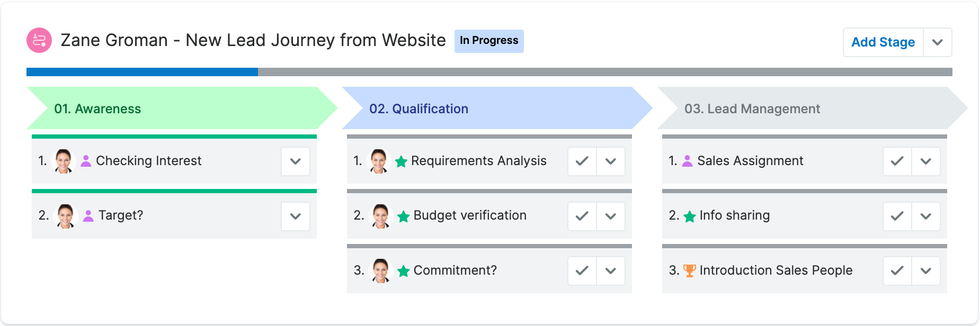Click the pink journey icon beside title

click(x=39, y=40)
